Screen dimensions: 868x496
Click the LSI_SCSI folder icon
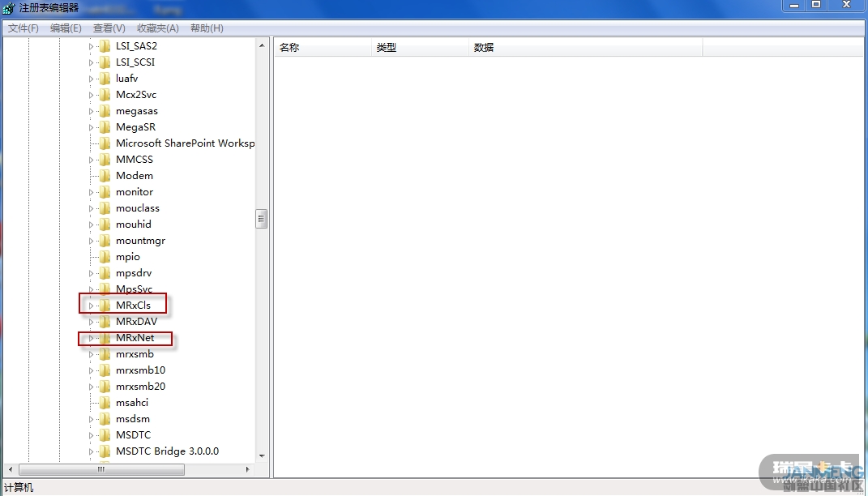click(x=105, y=62)
